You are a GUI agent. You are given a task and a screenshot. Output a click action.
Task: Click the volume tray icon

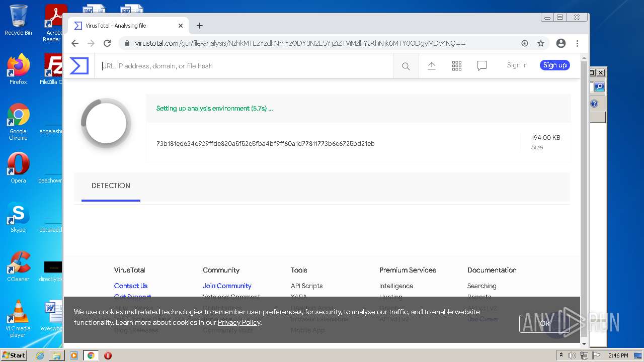(572, 355)
